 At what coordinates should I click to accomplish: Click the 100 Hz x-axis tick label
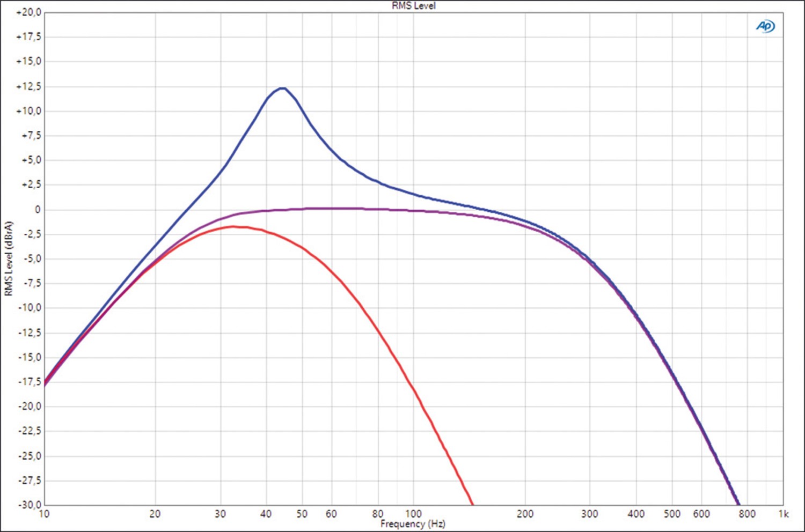click(413, 514)
